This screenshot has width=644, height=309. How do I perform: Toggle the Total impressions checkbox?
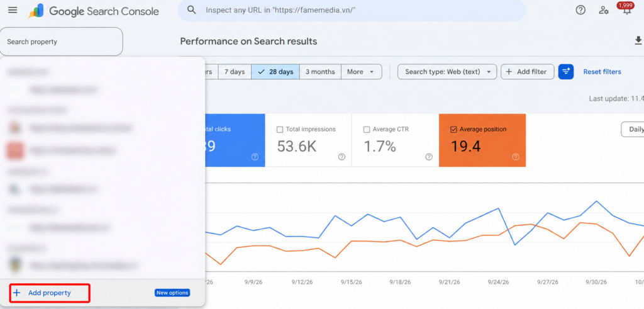pos(280,130)
